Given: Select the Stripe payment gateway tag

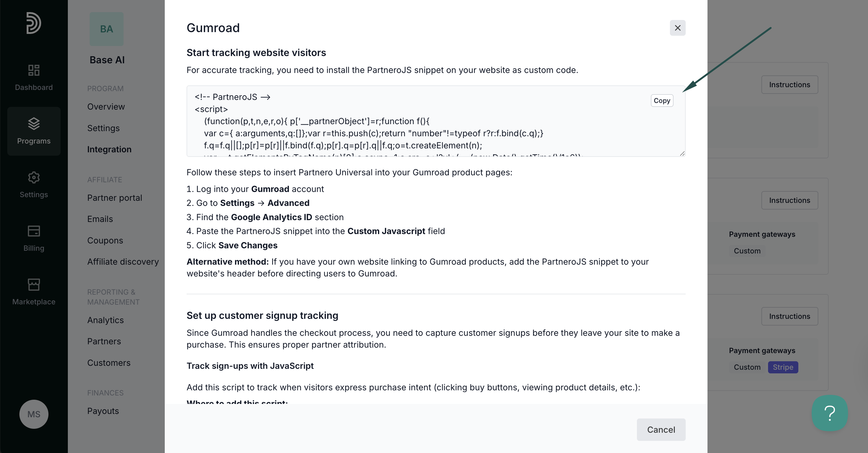Looking at the screenshot, I should 782,367.
